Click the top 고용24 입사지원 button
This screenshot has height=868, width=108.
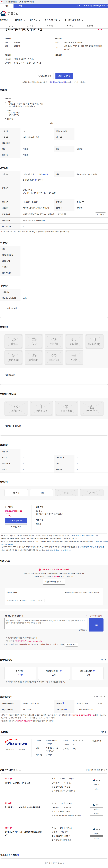64,76
